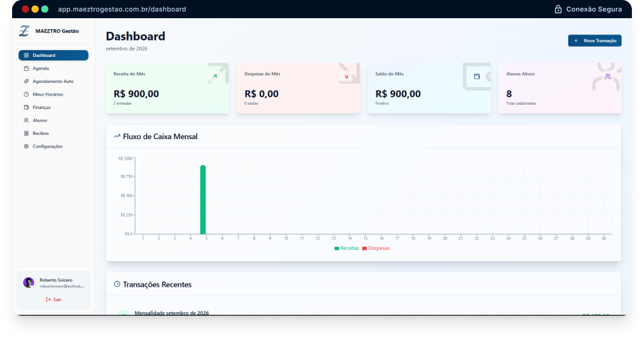The height and width of the screenshot is (340, 644).
Task: Click the "Conexão Segura" label
Action: [594, 9]
